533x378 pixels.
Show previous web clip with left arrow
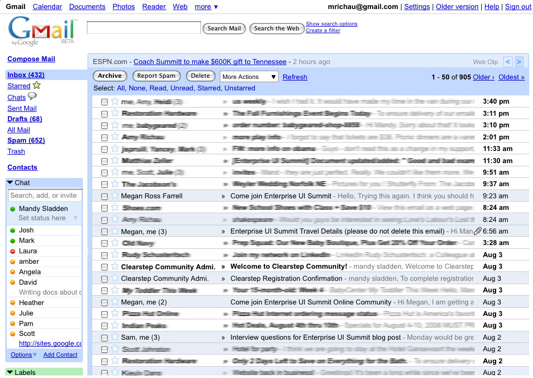click(508, 62)
